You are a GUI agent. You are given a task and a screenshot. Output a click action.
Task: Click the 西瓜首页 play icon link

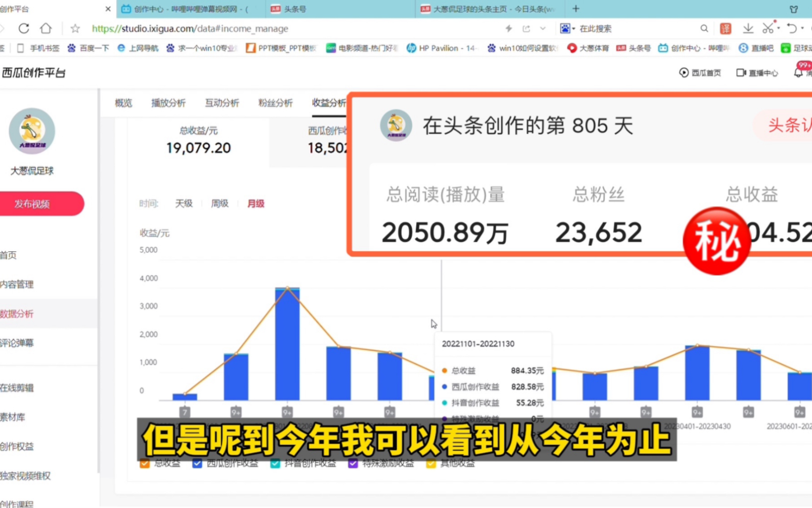[700, 73]
